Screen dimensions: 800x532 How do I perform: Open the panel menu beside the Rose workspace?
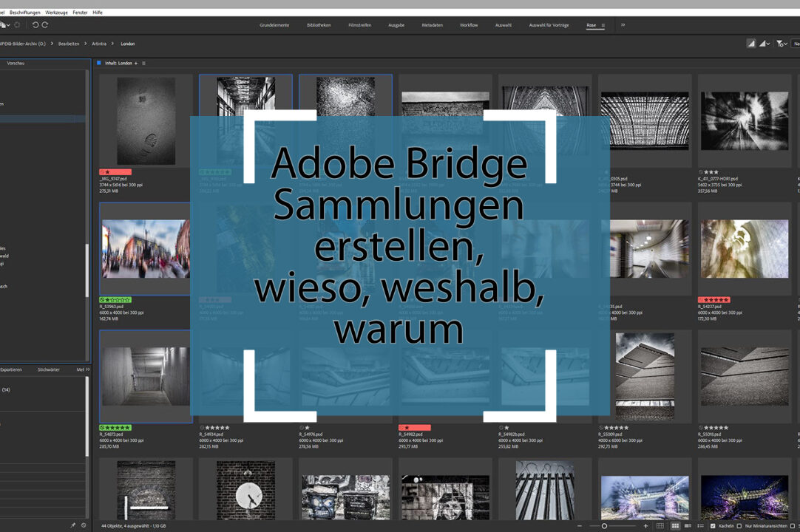click(x=603, y=25)
